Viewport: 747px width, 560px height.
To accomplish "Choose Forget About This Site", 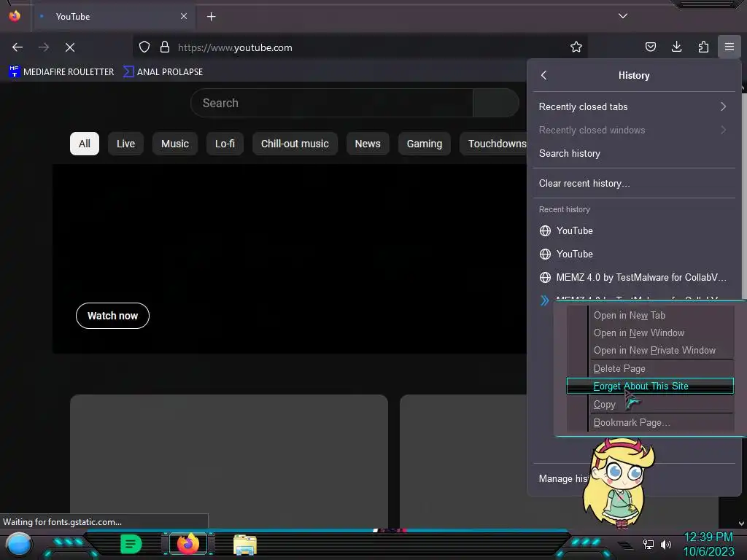I will tap(650, 386).
